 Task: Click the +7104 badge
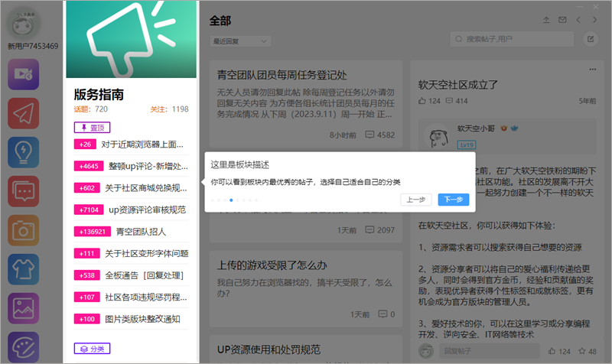click(89, 210)
